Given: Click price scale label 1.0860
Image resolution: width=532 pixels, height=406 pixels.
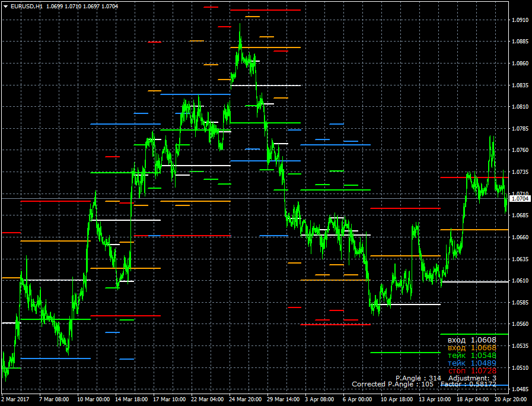Looking at the screenshot, I should pos(520,64).
